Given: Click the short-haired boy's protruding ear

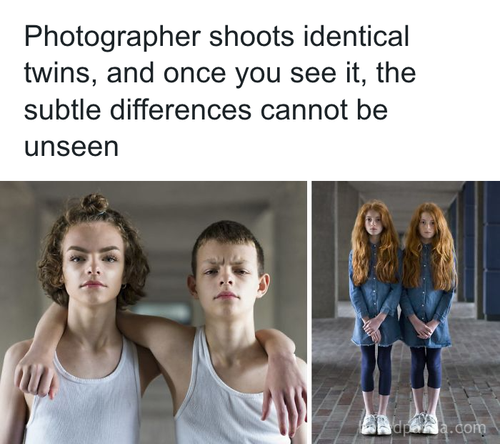Looking at the screenshot, I should tap(265, 286).
